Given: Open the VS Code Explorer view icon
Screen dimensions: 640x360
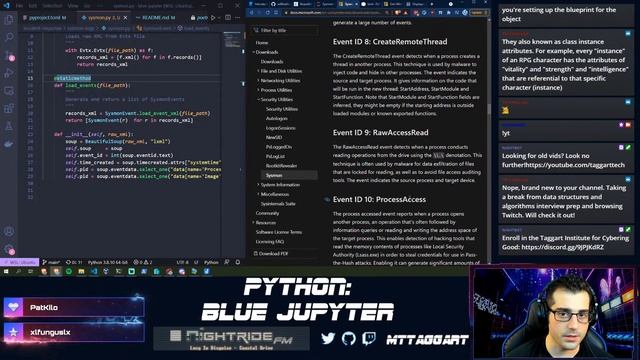Looking at the screenshot, I should (9, 20).
